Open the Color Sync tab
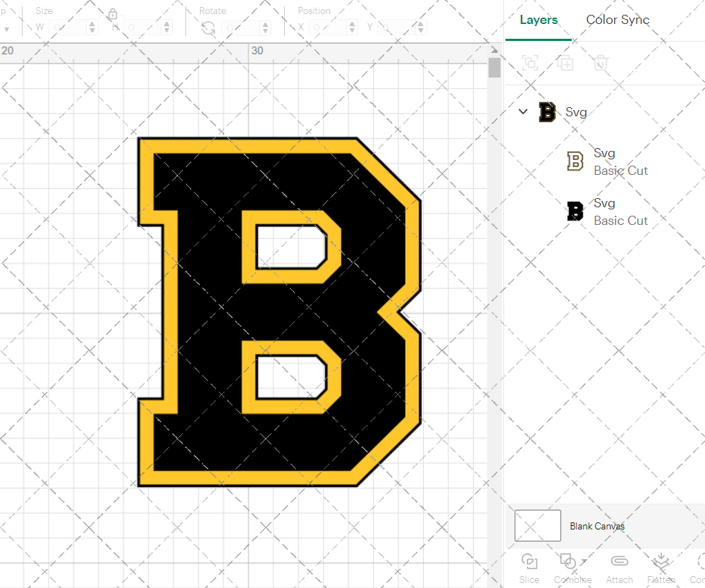Image resolution: width=705 pixels, height=588 pixels. click(618, 20)
